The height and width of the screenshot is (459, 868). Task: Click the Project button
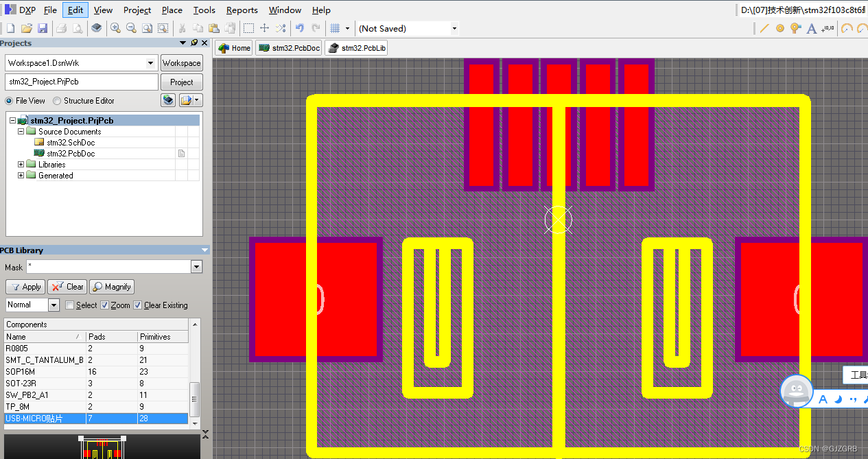(x=182, y=82)
